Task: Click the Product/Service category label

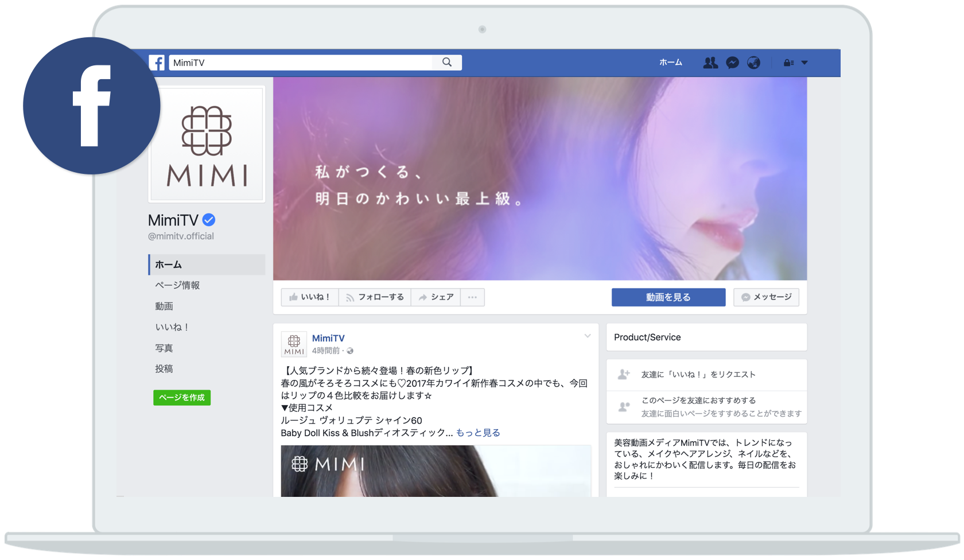Action: 647,337
